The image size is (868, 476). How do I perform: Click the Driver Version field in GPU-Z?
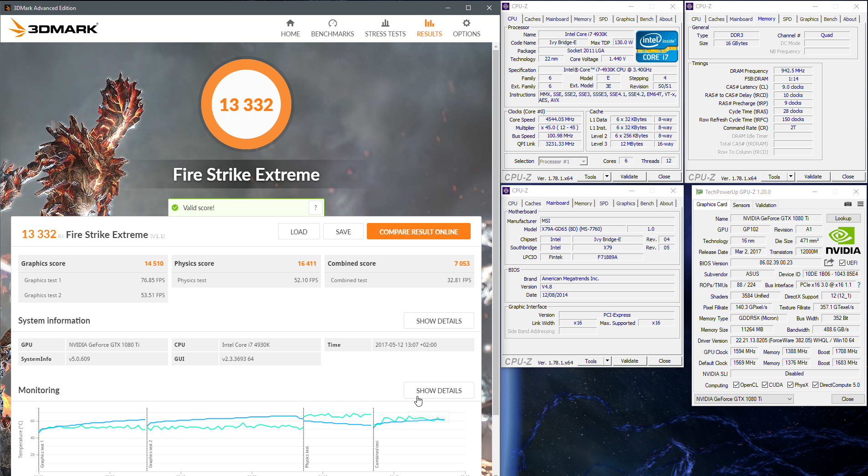coord(795,340)
